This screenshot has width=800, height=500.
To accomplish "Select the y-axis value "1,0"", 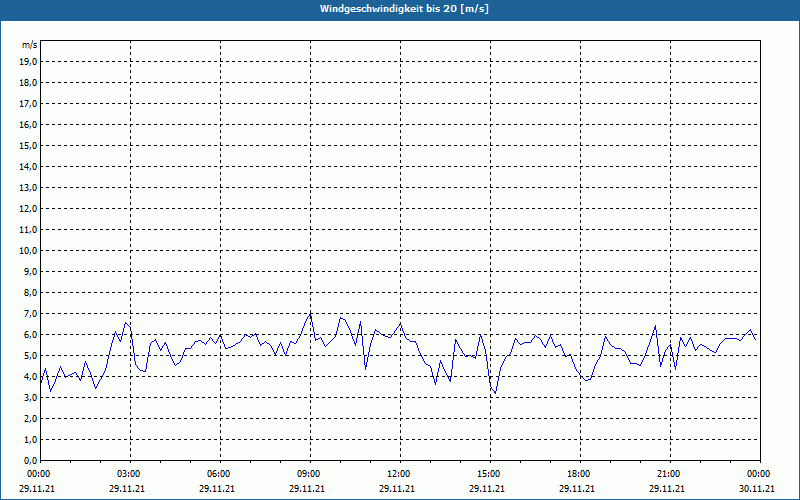I will (x=30, y=439).
